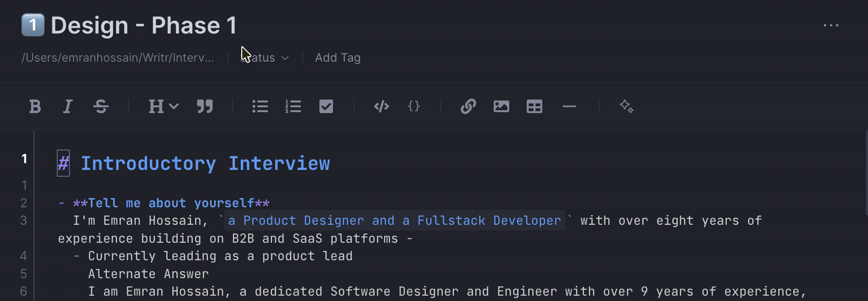Insert an image
The width and height of the screenshot is (868, 301).
pos(501,106)
